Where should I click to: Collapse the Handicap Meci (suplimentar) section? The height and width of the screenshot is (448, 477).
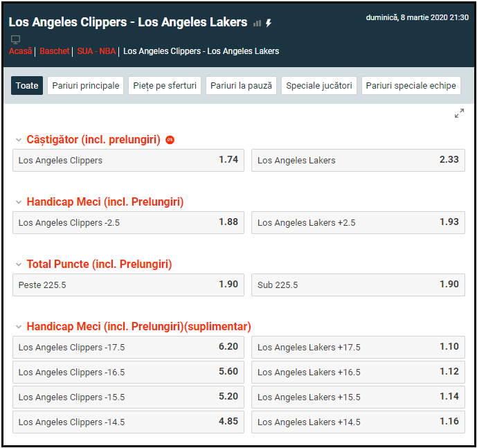(19, 327)
